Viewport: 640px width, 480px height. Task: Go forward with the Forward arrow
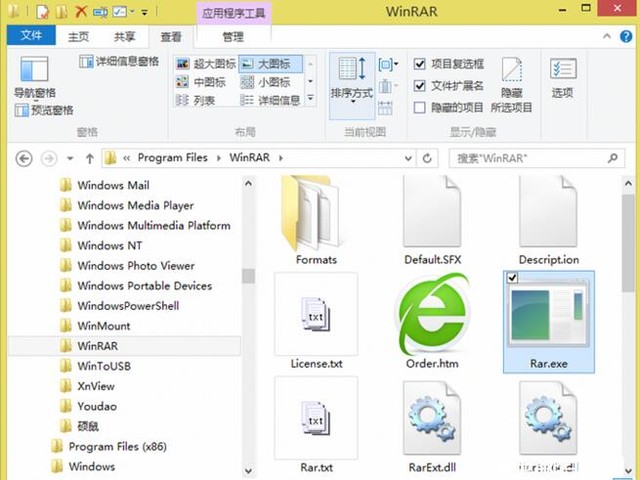(49, 158)
